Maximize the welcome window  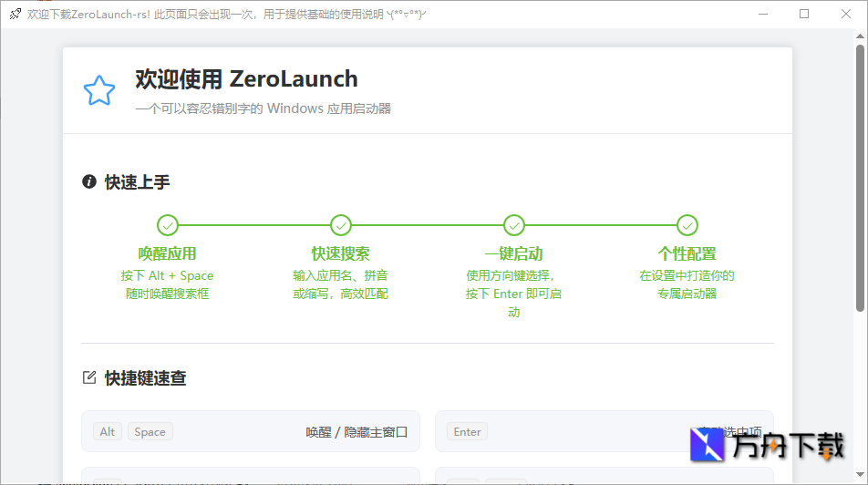tap(804, 14)
